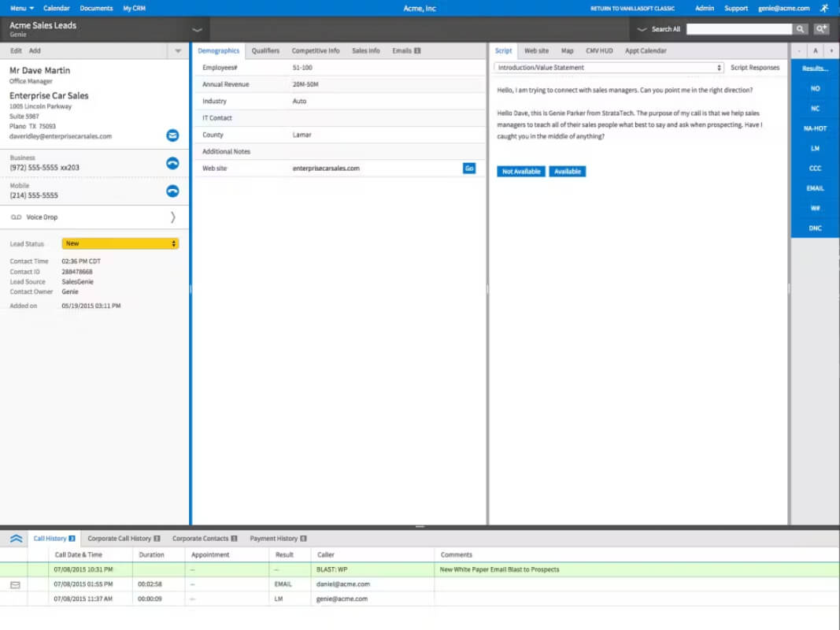Click into the Search All input field
840x630 pixels.
(x=738, y=29)
